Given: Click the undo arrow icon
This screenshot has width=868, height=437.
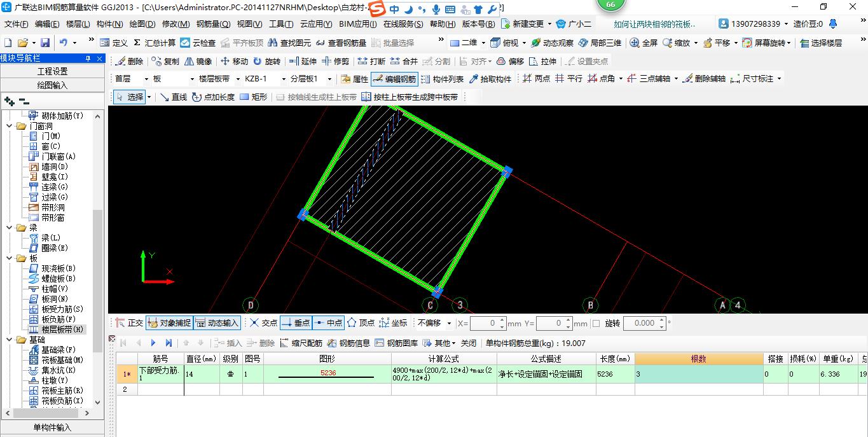Looking at the screenshot, I should (x=64, y=43).
